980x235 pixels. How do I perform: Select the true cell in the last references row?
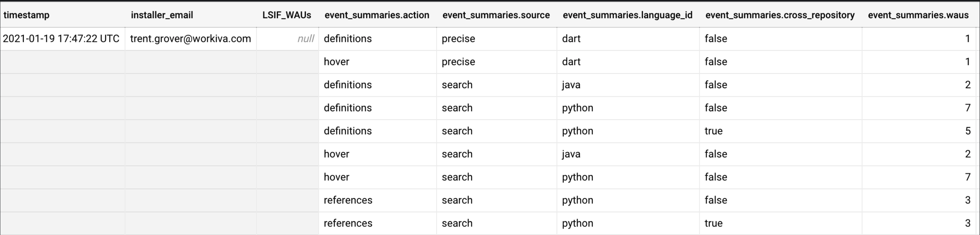tap(713, 223)
